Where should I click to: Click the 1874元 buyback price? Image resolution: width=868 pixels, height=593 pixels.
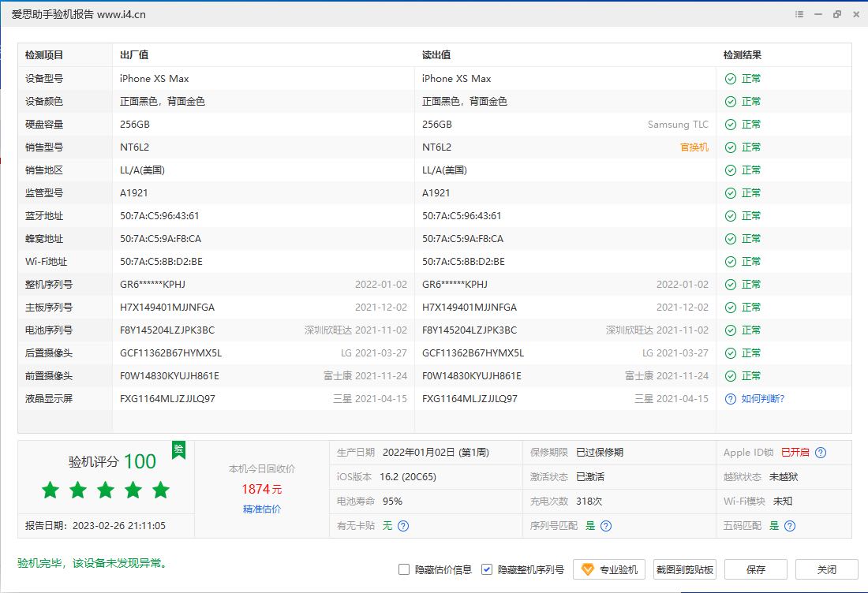(262, 489)
